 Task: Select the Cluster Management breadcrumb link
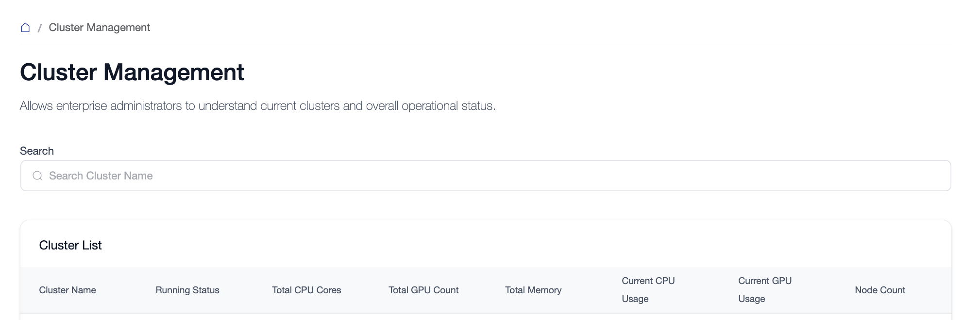(x=99, y=28)
